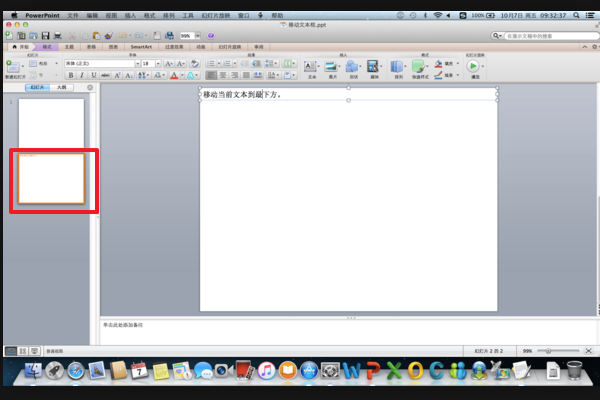This screenshot has width=600, height=400.
Task: Open the Help purple question icon
Action: coord(211,36)
